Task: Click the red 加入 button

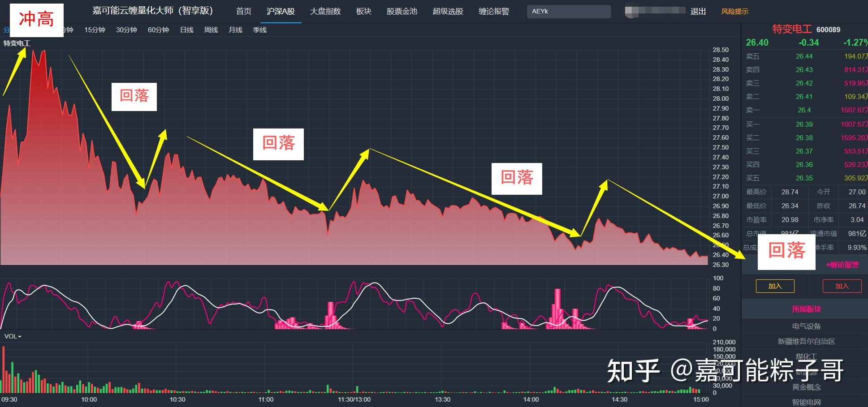Action: [x=842, y=286]
